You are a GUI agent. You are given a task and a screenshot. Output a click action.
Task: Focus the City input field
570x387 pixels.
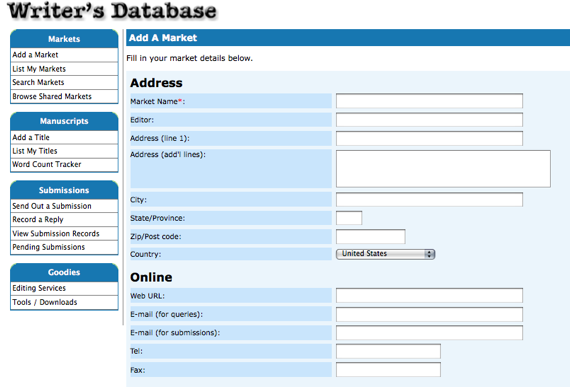pyautogui.click(x=429, y=199)
